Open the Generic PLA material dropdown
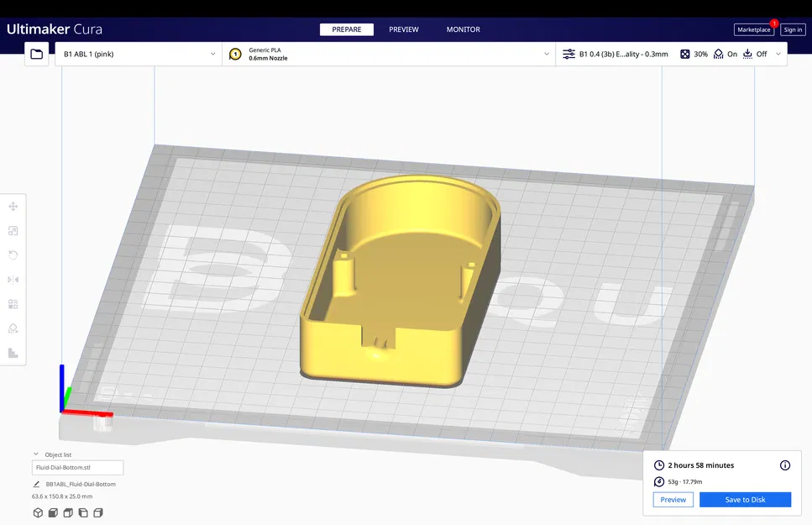This screenshot has height=525, width=812. (x=389, y=54)
